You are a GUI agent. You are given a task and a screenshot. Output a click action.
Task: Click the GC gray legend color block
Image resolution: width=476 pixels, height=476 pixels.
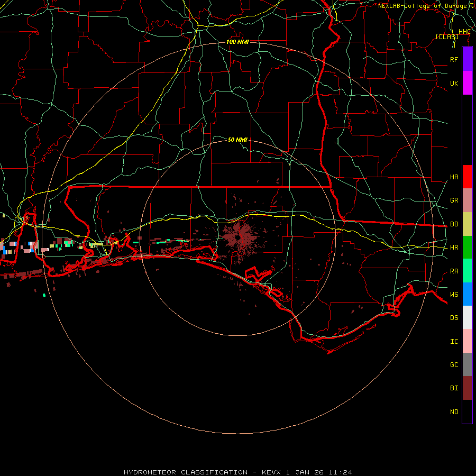coord(467,364)
